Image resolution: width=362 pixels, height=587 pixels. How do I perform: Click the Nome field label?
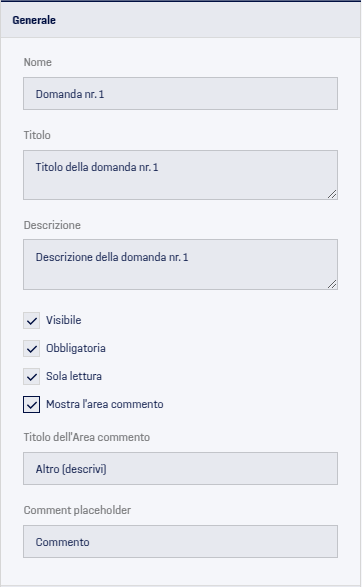pos(37,62)
